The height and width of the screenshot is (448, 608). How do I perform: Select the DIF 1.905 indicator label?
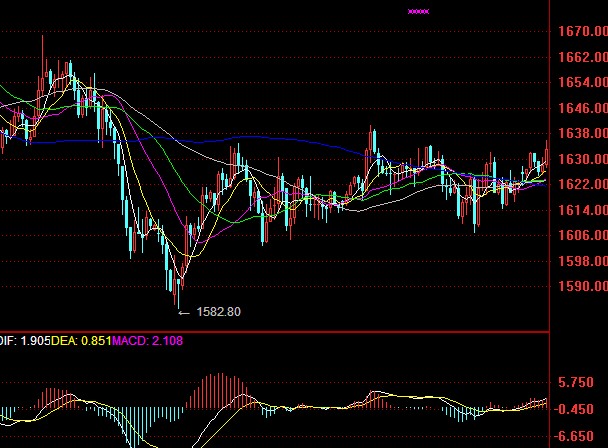click(18, 340)
